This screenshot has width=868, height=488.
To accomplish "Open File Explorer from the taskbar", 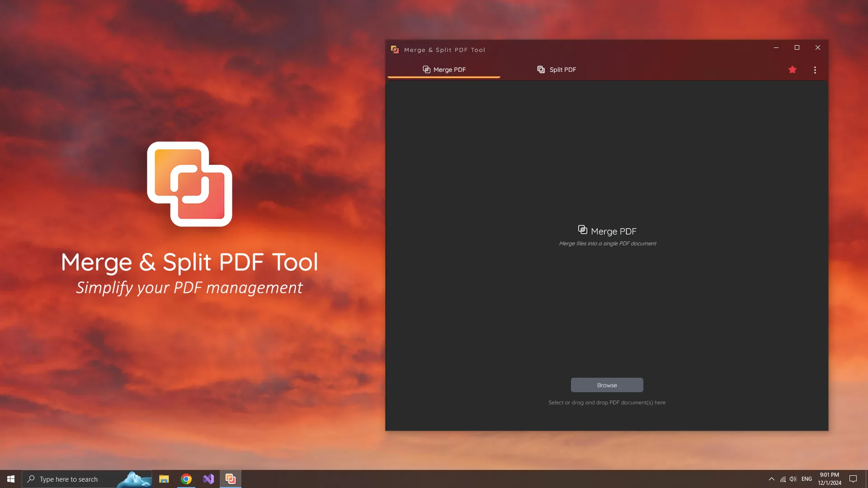I will [x=164, y=479].
